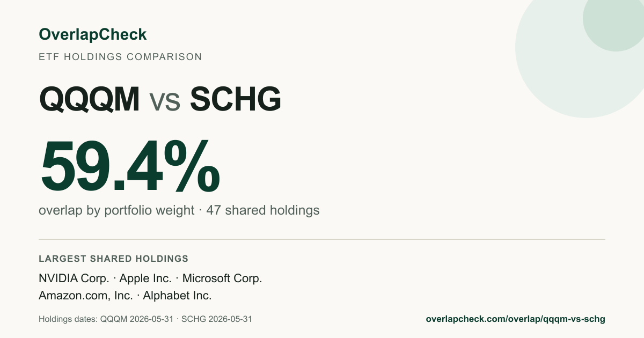Click Amazon.com, Inc. in holdings list

pyautogui.click(x=85, y=296)
